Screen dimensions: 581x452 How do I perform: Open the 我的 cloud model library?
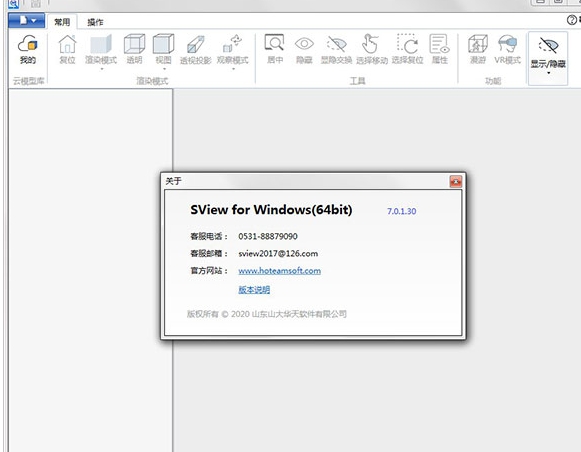[x=28, y=49]
